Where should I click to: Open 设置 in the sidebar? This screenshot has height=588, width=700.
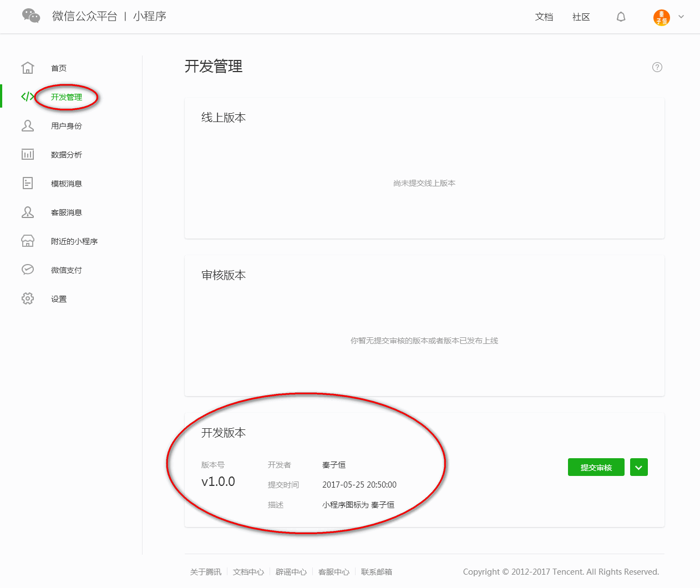tap(59, 299)
